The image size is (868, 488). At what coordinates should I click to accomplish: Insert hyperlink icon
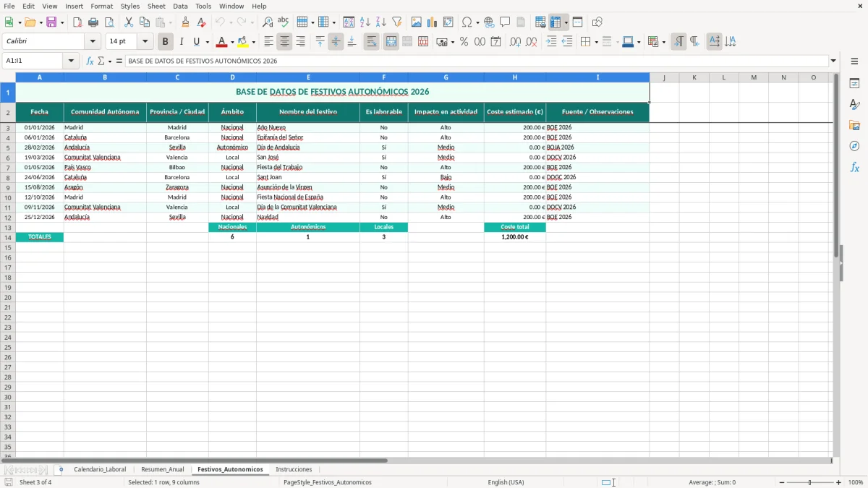coord(489,22)
